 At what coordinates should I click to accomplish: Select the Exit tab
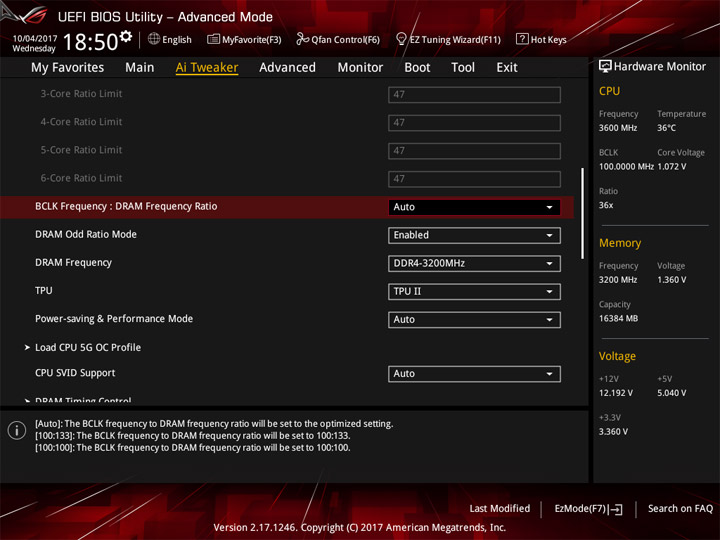pos(507,68)
